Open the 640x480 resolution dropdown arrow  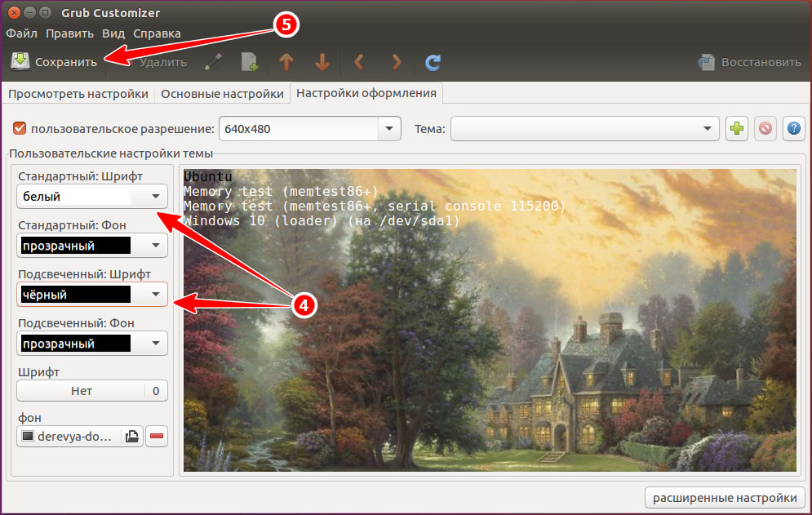(x=389, y=128)
